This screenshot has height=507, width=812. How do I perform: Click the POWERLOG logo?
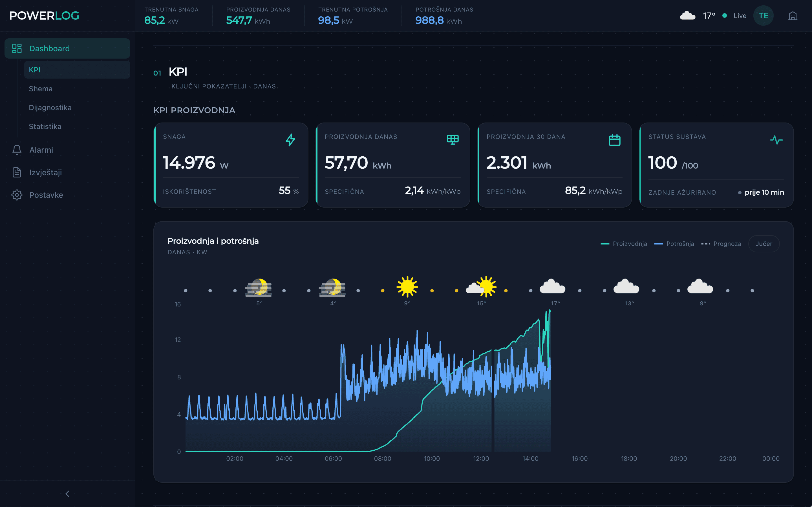(44, 15)
